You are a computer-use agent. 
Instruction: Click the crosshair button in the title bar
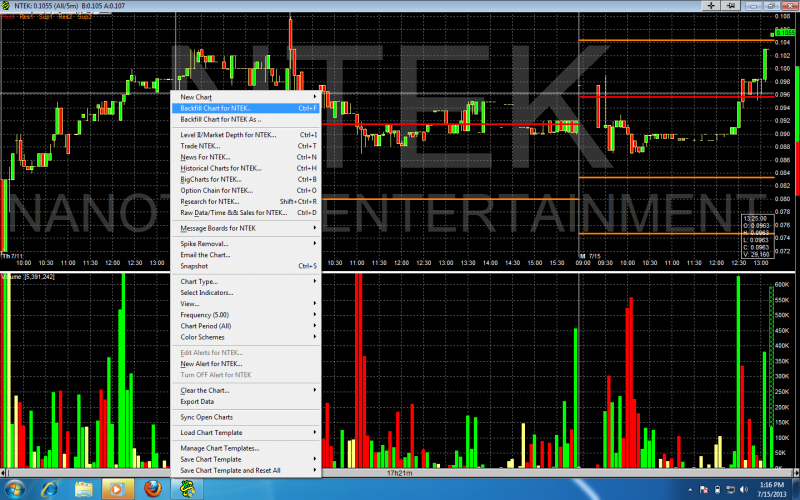[711, 6]
